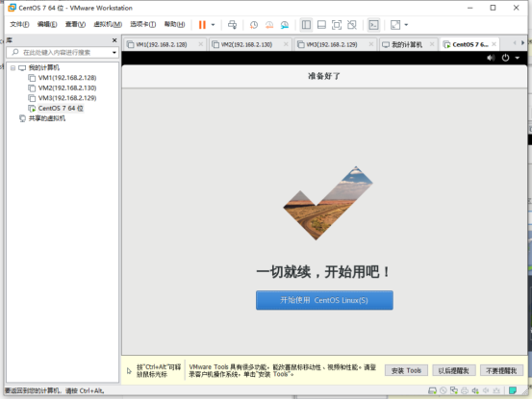This screenshot has width=532, height=400.
Task: Click the hard disk device status icon
Action: coord(432,390)
